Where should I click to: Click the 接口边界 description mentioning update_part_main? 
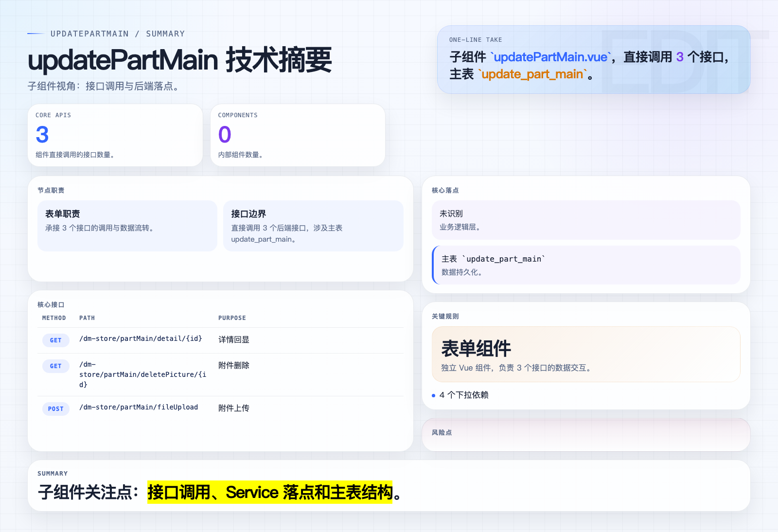pyautogui.click(x=287, y=233)
